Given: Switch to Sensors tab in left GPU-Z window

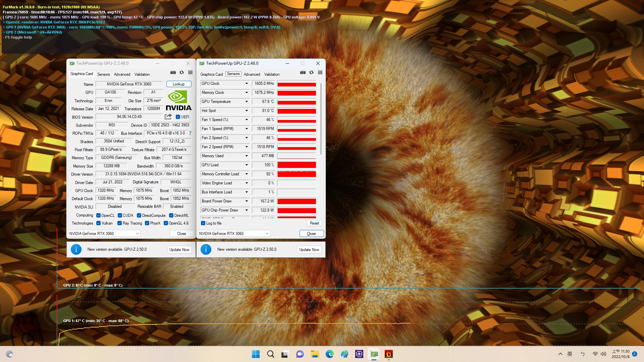Looking at the screenshot, I should coord(103,74).
